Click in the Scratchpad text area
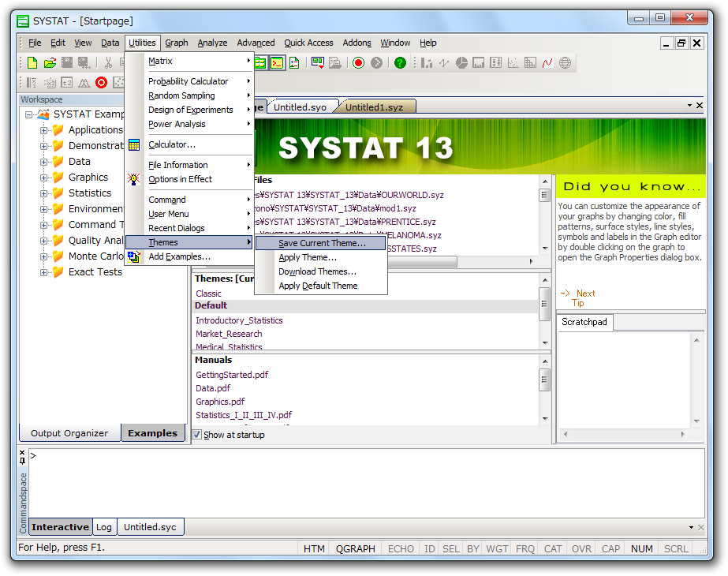The height and width of the screenshot is (576, 728). pos(625,380)
